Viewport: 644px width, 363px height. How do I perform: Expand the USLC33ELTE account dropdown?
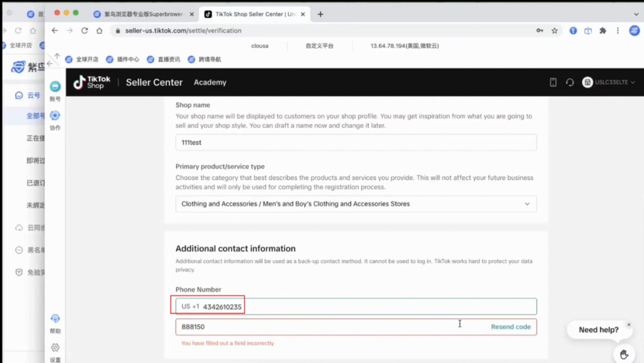pos(609,82)
